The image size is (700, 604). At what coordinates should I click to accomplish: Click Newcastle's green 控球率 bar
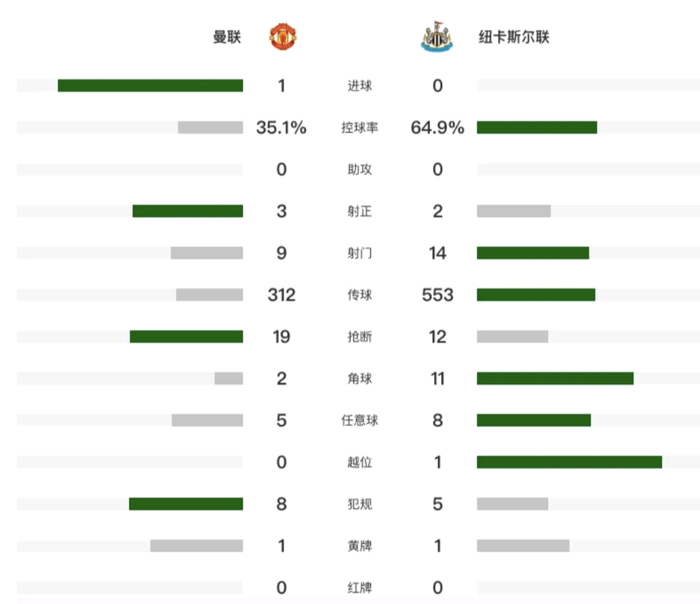click(x=537, y=128)
